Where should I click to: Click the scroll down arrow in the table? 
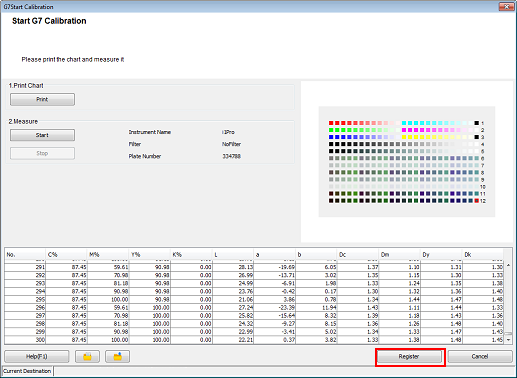coord(508,340)
